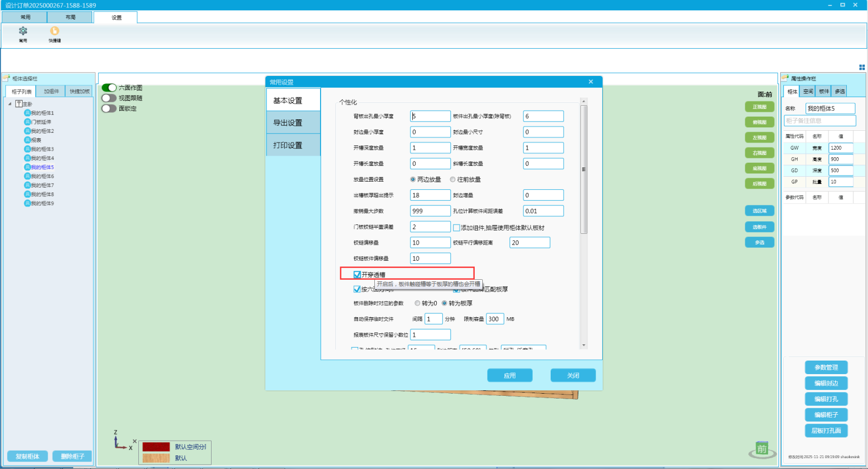Open the 快捷键 shortcut keys icon
Viewport: 868px width, 469px height.
(x=54, y=31)
